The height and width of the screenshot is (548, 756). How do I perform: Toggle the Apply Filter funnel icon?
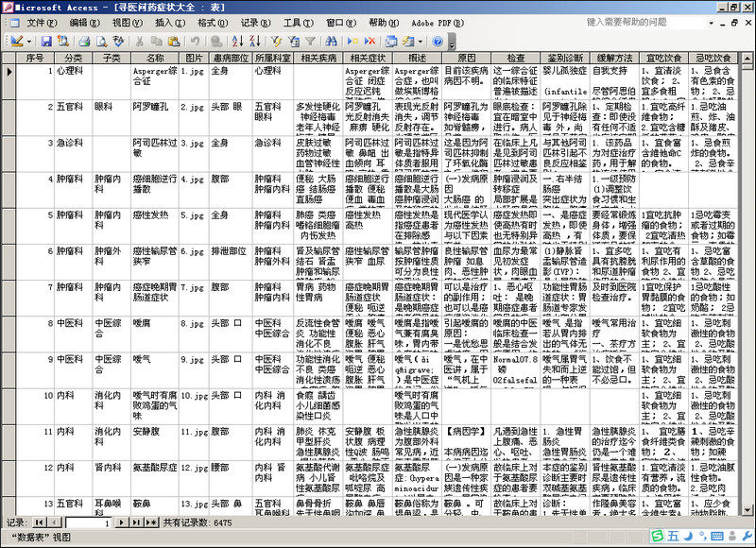[x=311, y=42]
